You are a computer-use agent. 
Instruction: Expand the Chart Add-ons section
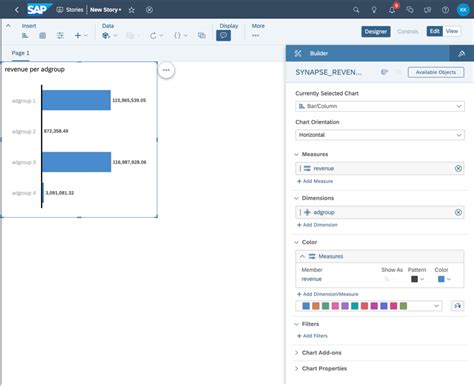296,353
